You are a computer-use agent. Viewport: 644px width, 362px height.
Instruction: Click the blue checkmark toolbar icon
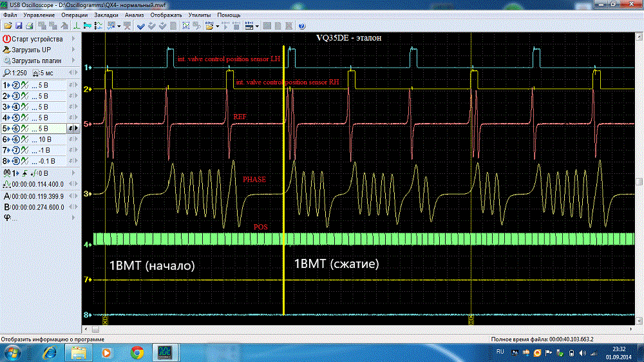141,26
